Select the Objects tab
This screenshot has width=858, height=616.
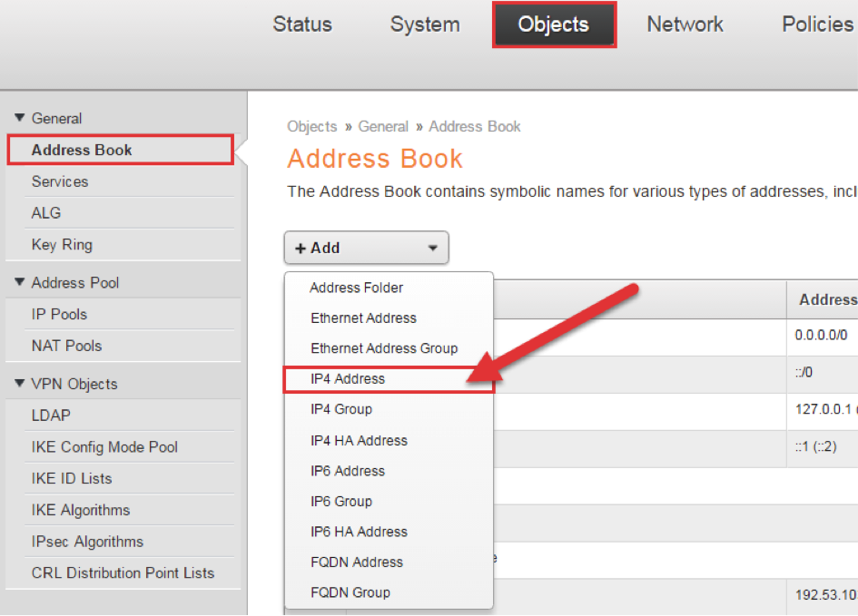click(x=554, y=24)
